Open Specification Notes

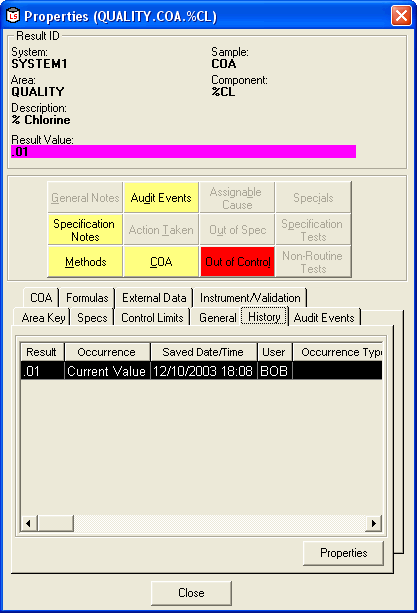85,230
